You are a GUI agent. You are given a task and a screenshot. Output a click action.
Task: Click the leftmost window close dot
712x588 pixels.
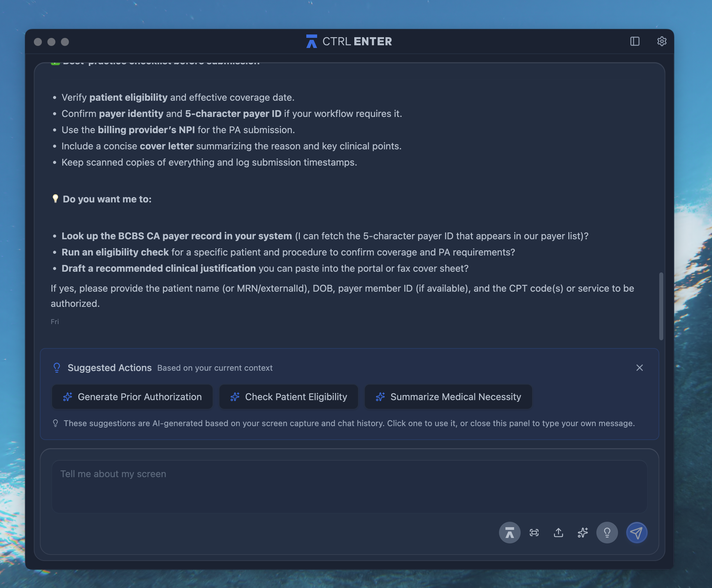pos(38,42)
